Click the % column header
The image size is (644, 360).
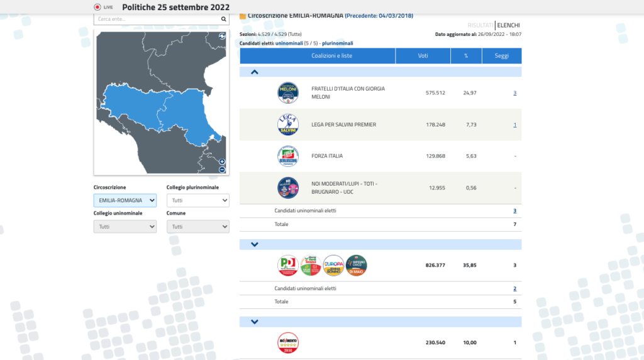click(x=466, y=56)
